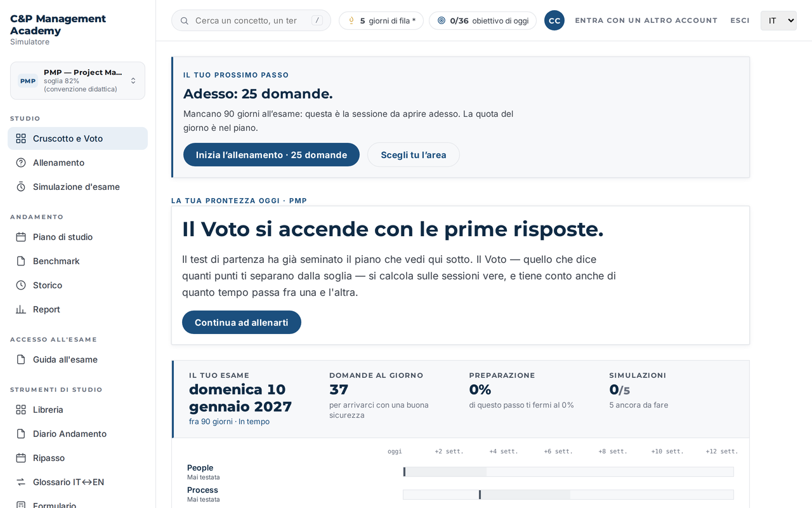This screenshot has width=812, height=508.
Task: Open Diario Andamento
Action: [77, 434]
